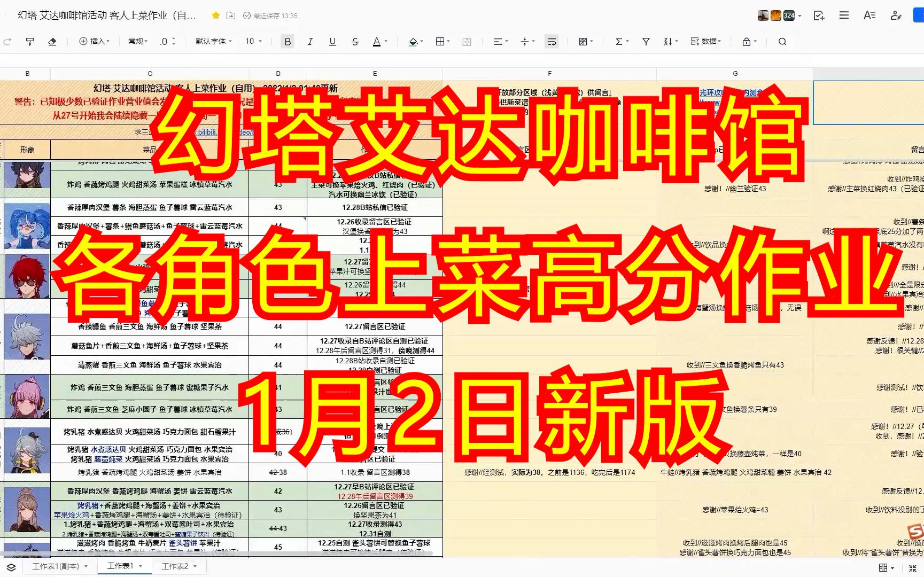Click cell 清蒸蟹 香煎三文鱼 海鲜汤 鱼子薯球 水果宾治
The image size is (924, 577).
coord(150,365)
